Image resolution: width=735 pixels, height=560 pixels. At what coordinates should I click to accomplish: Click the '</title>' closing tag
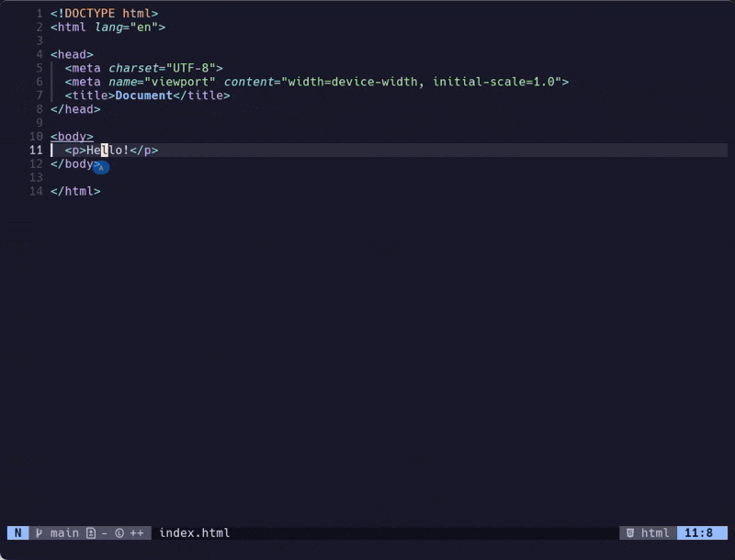click(x=201, y=95)
